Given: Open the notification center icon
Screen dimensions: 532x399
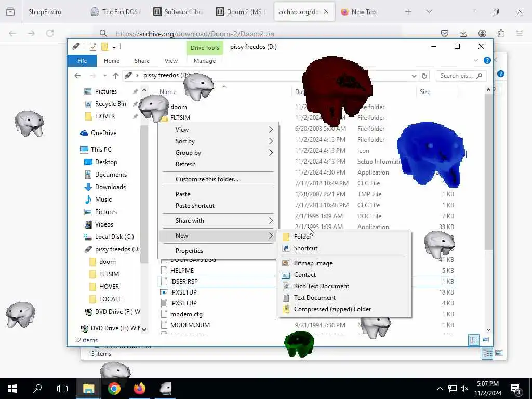Looking at the screenshot, I should (516, 389).
